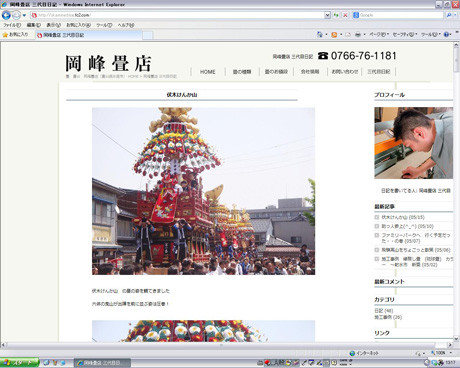Open the 表示 menu
Image resolution: width=460 pixels, height=368 pixels.
click(x=53, y=25)
